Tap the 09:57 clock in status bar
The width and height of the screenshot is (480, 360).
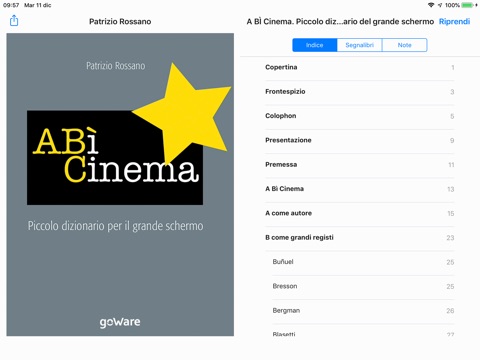(11, 5)
